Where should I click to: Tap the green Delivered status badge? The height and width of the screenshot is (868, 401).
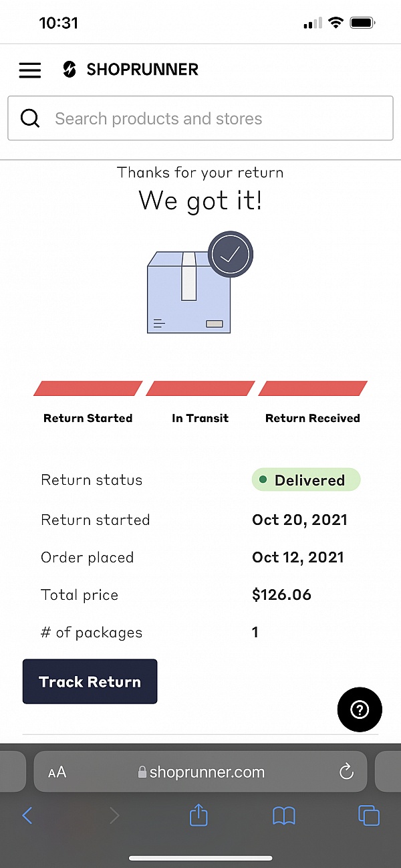pyautogui.click(x=306, y=479)
